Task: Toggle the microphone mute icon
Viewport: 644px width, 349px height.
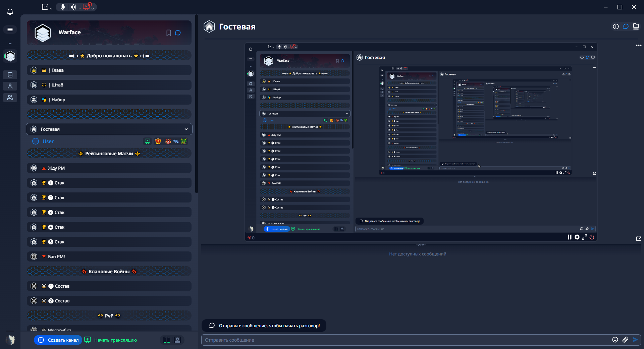Action: [63, 7]
